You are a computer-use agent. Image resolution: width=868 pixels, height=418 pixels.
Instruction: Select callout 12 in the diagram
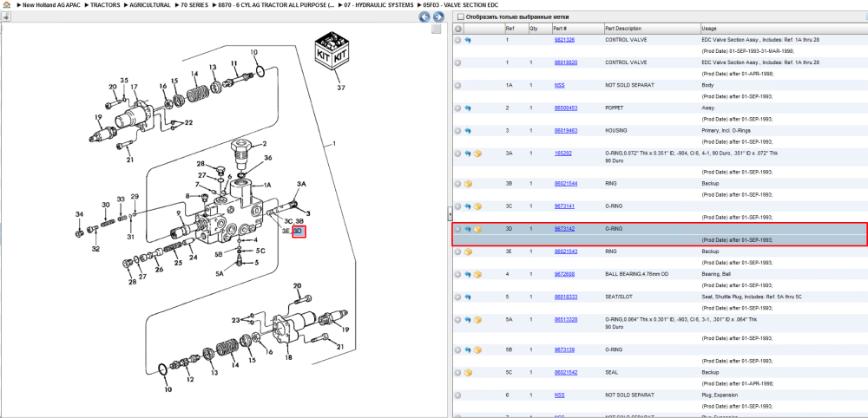190,379
